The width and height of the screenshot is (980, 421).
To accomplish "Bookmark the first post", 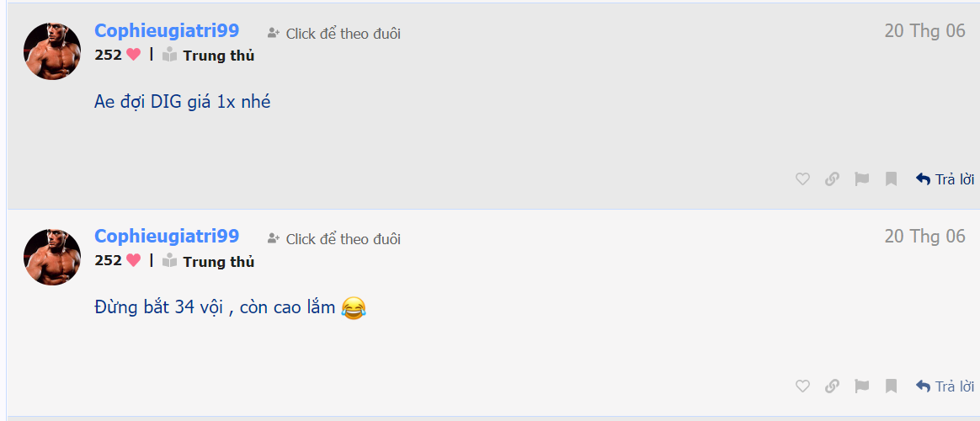I will coord(892,179).
